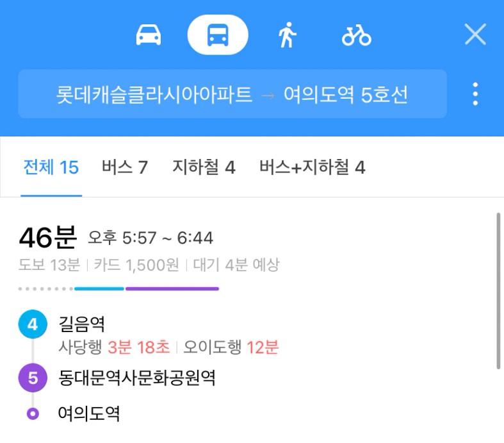The height and width of the screenshot is (443, 504).
Task: Open the 버스+지하철 4 tab
Action: coord(313,167)
